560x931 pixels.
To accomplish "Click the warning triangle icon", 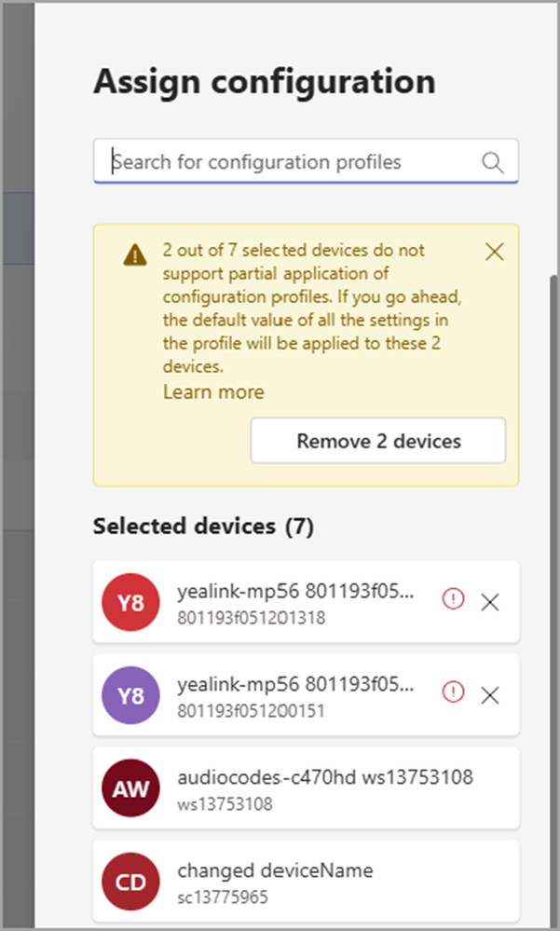I will click(135, 254).
